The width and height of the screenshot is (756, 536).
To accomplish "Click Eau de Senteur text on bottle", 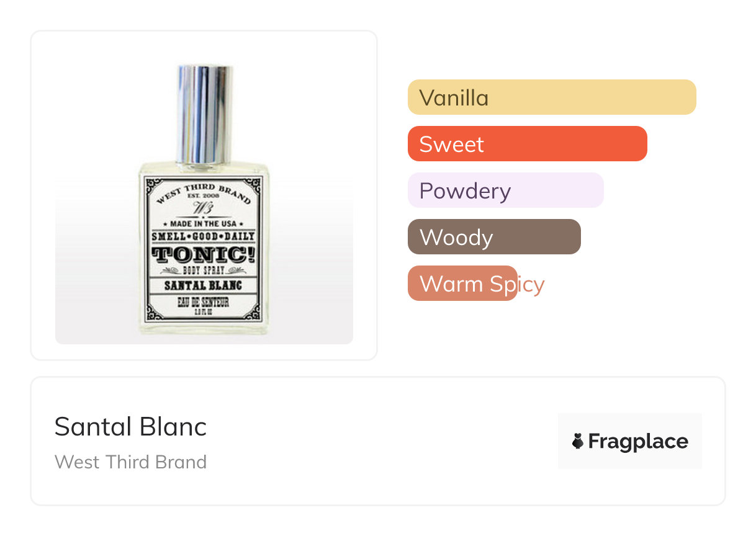I will coord(204,303).
